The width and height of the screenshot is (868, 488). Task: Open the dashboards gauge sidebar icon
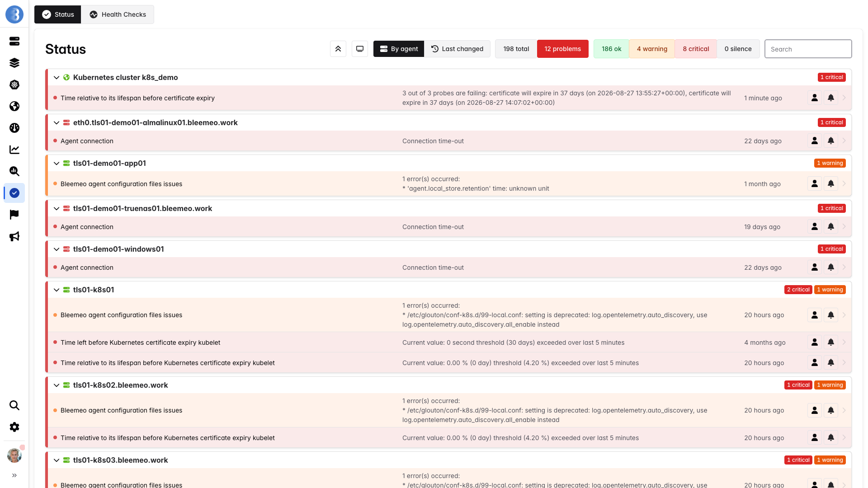coord(14,128)
